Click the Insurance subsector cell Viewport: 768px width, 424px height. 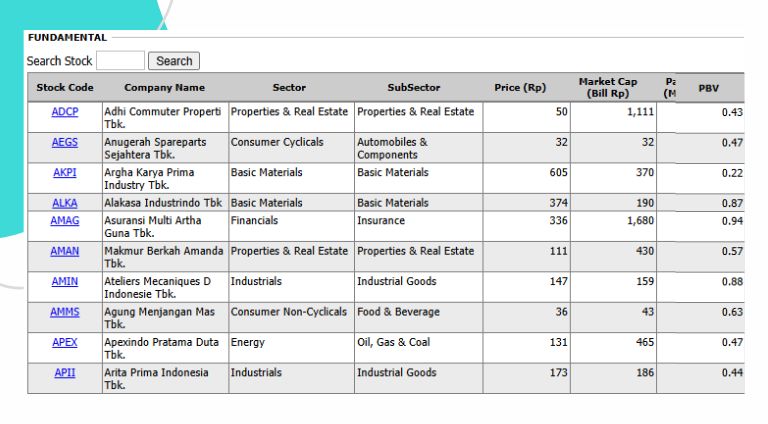click(419, 226)
